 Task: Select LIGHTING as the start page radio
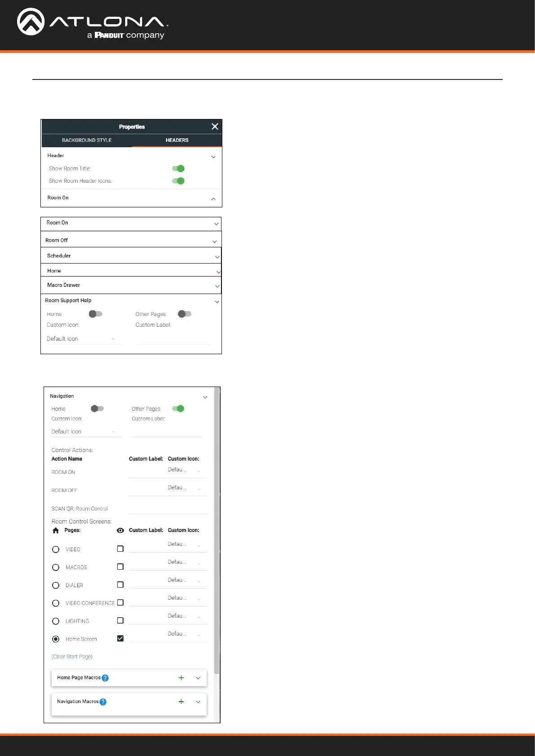[56, 621]
